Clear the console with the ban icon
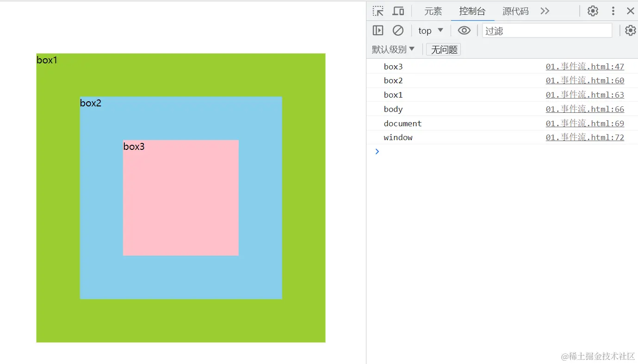This screenshot has width=638, height=364. [398, 31]
